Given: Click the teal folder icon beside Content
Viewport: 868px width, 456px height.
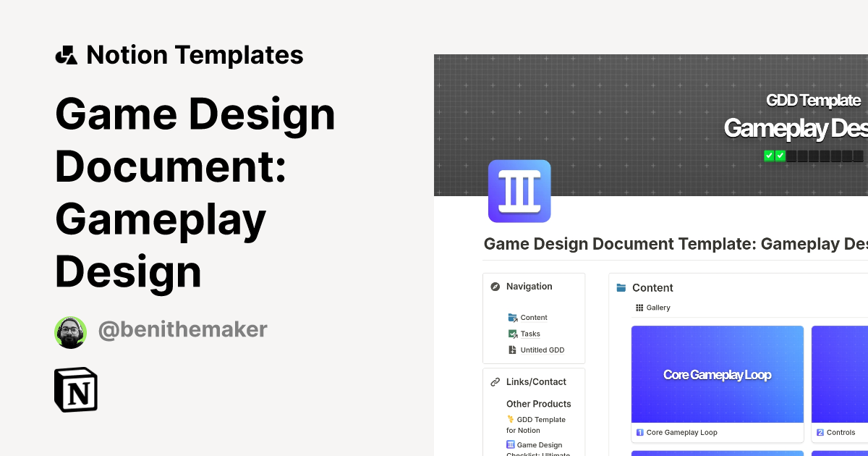Looking at the screenshot, I should pos(621,287).
